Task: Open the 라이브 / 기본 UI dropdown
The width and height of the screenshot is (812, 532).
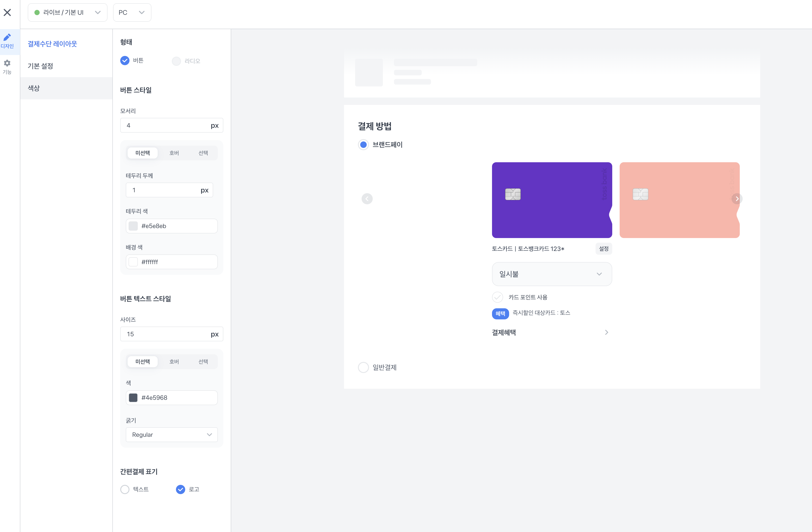Action: (x=68, y=13)
